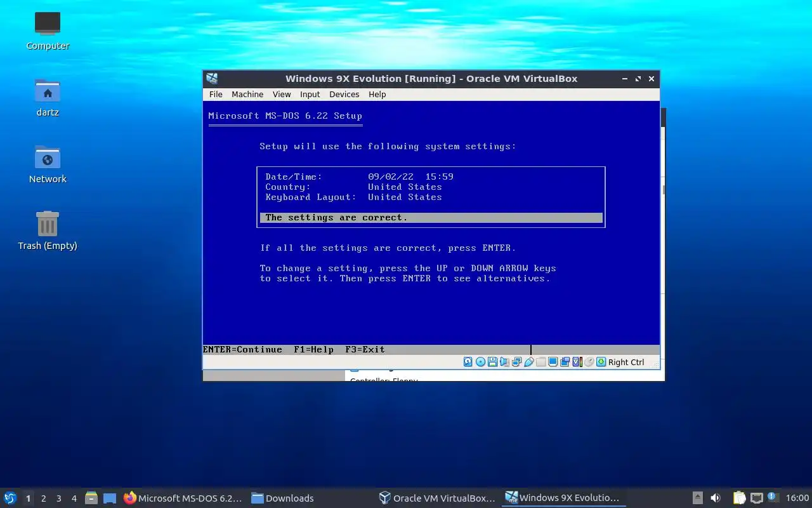Open the Help menu

tap(377, 94)
